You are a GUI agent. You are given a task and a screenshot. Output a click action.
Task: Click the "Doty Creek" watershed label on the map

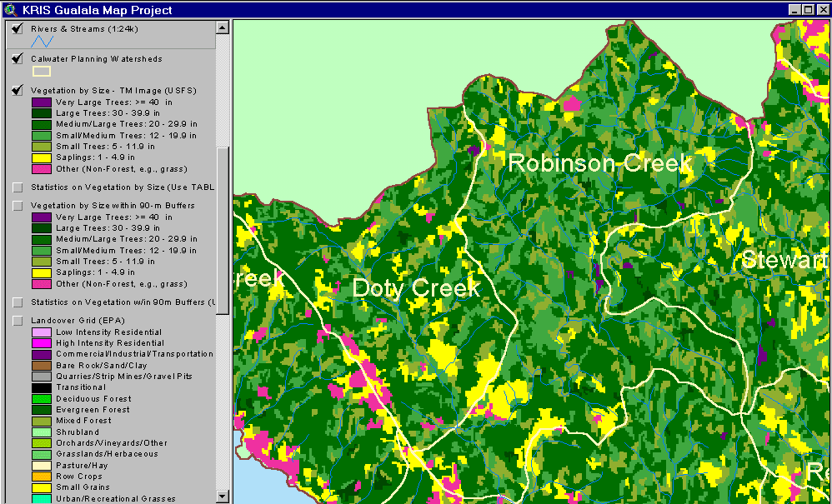pyautogui.click(x=416, y=288)
